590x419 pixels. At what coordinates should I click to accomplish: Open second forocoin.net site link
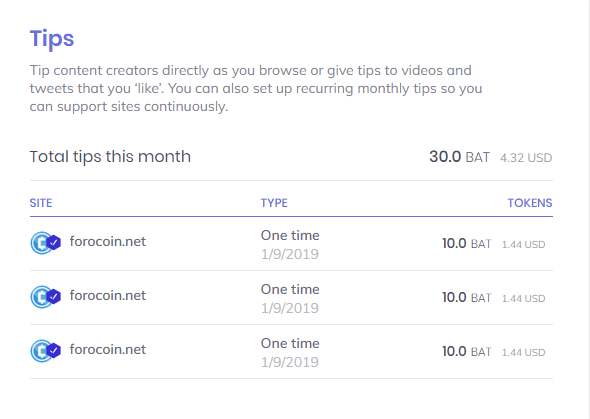point(108,296)
